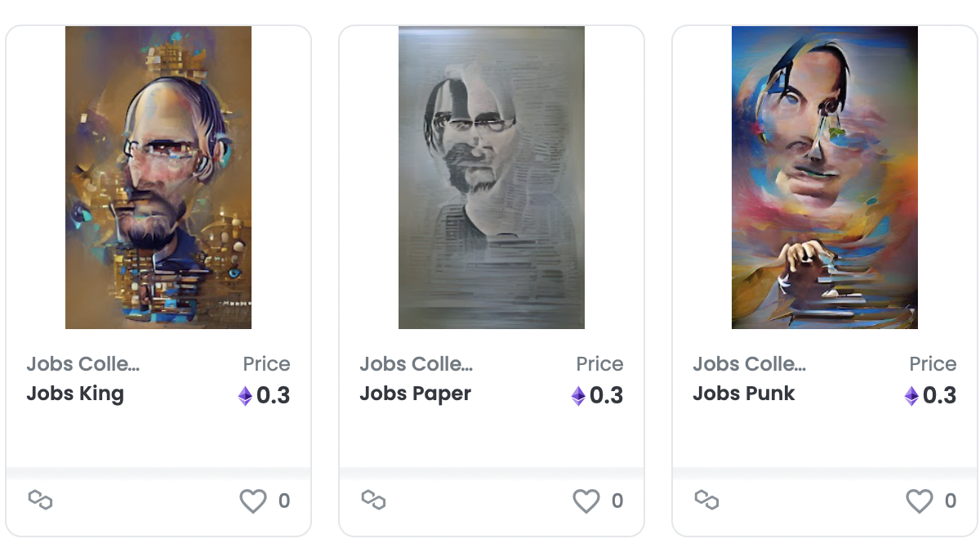Like Jobs Paper using its heart icon
Viewport: 980px width, 552px height.
[586, 500]
